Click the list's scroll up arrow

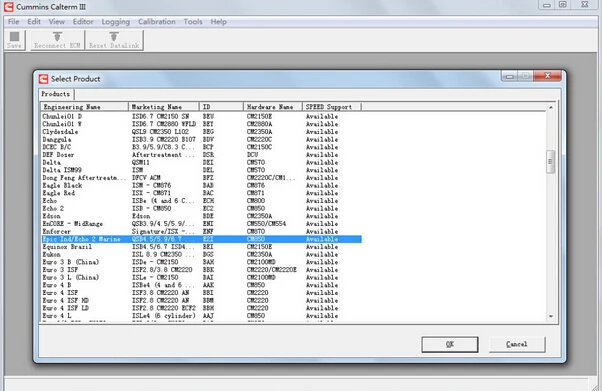point(551,107)
